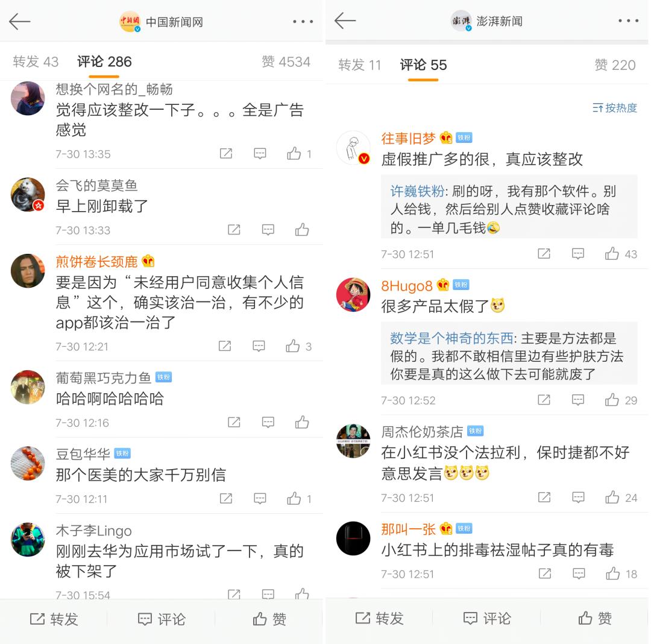Viewport: 651px width, 644px height.
Task: Tap bottom 评论 button on right panel
Action: tap(487, 618)
